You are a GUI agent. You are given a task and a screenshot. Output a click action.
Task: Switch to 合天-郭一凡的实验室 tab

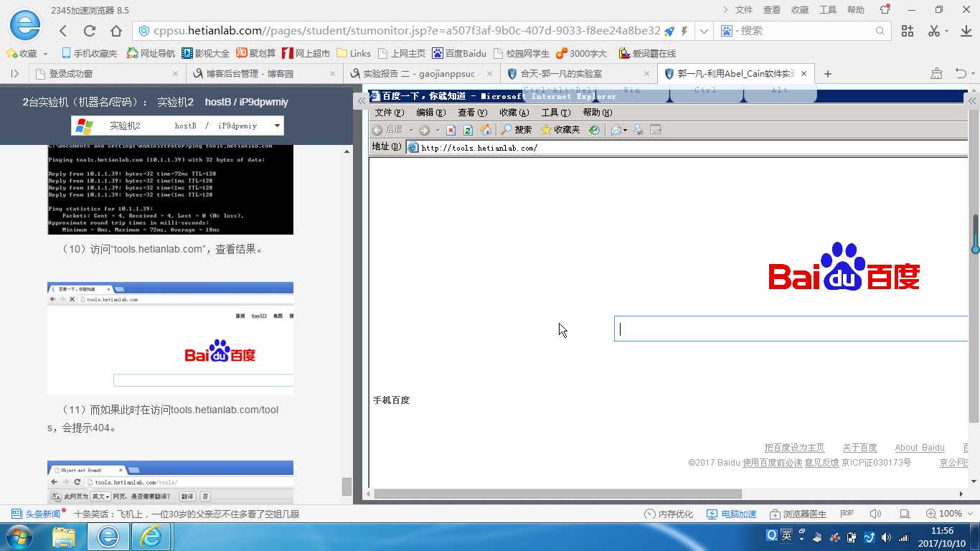click(x=578, y=73)
